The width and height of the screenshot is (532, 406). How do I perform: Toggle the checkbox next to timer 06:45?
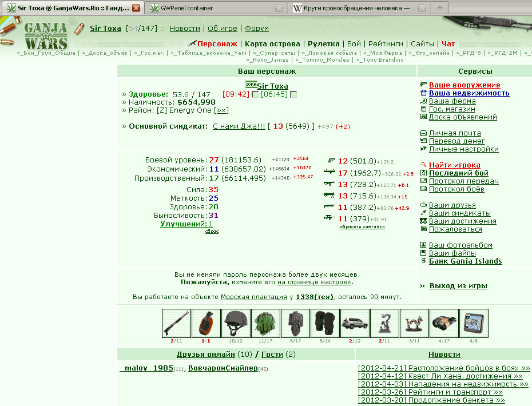[x=294, y=94]
